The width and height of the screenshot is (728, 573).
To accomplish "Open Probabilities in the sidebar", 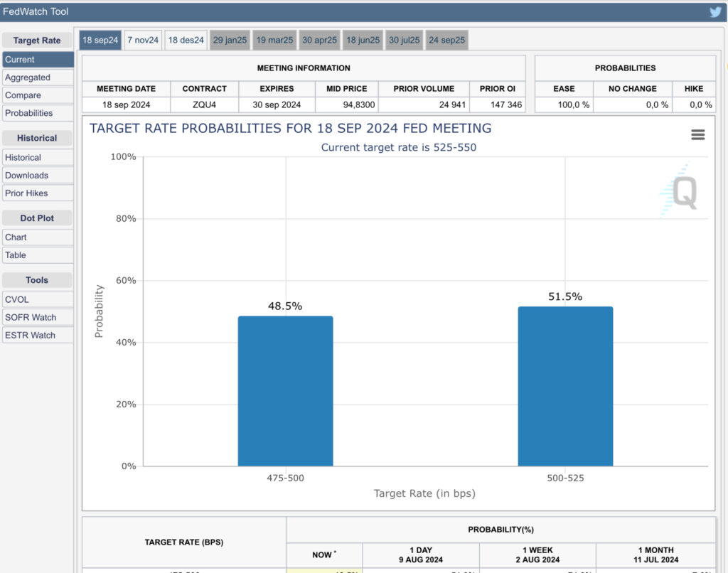I will [38, 113].
